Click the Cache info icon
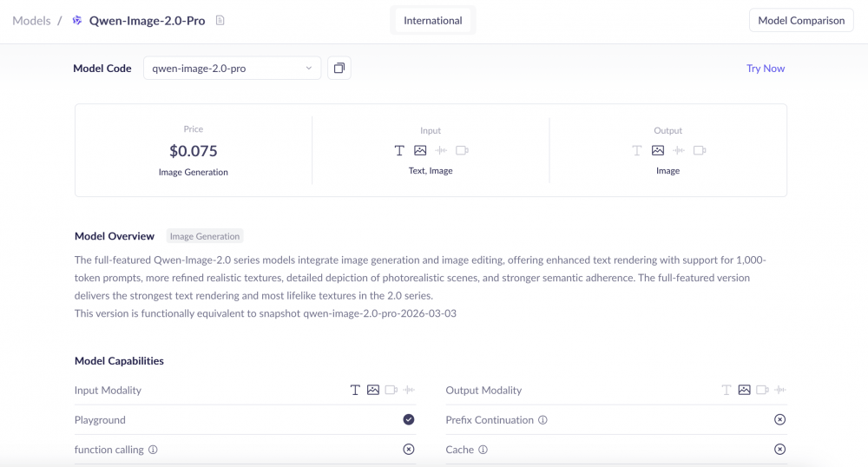 [483, 450]
